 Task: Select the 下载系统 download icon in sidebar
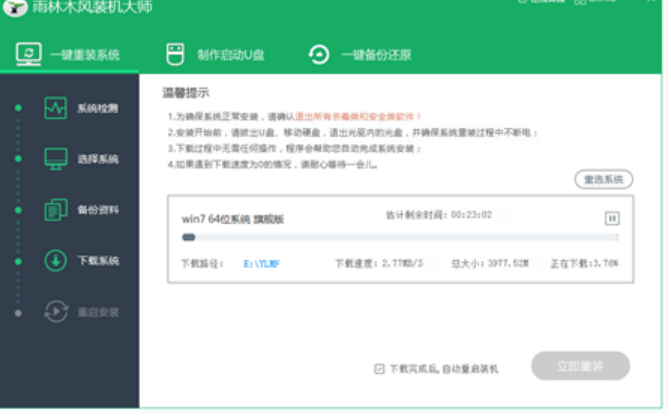[x=56, y=260]
